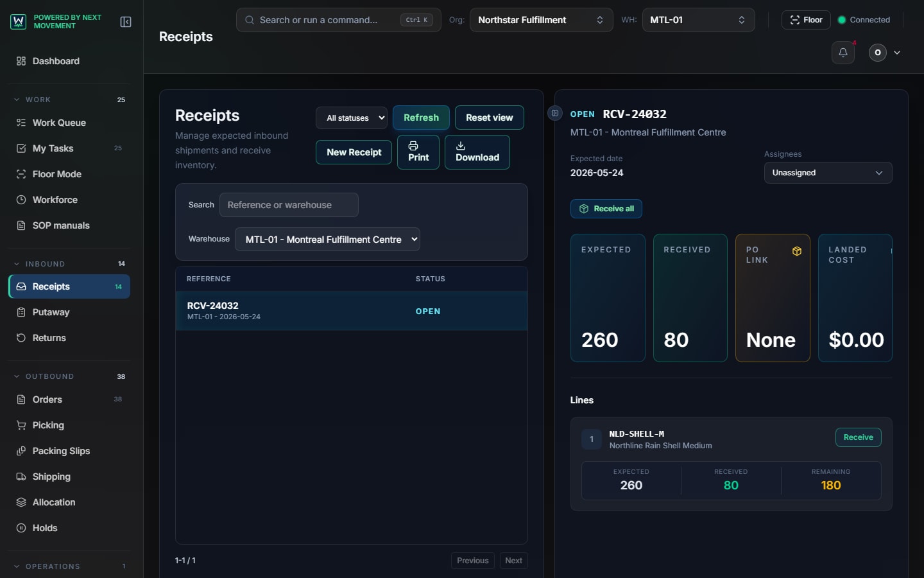This screenshot has height=578, width=924.
Task: Open the All statuses filter dropdown
Action: [352, 118]
